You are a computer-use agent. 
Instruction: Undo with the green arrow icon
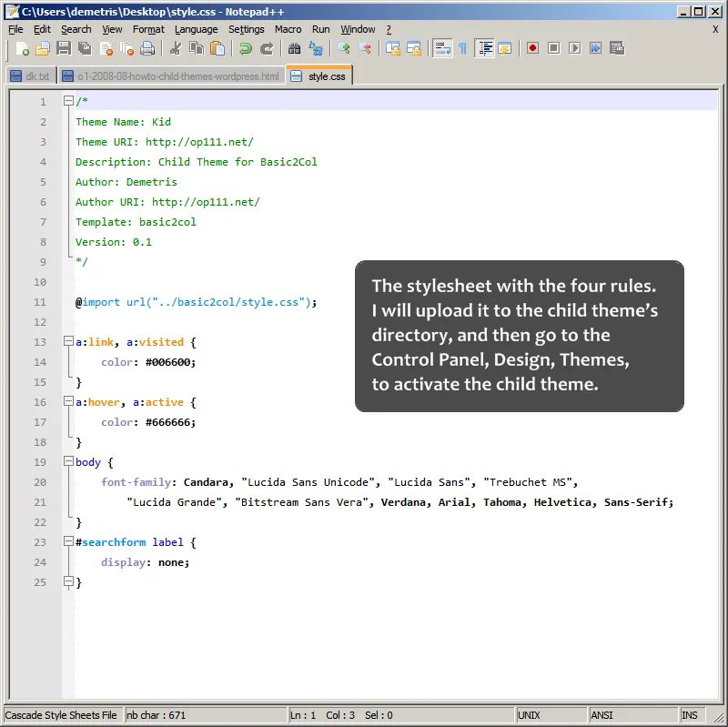(245, 48)
